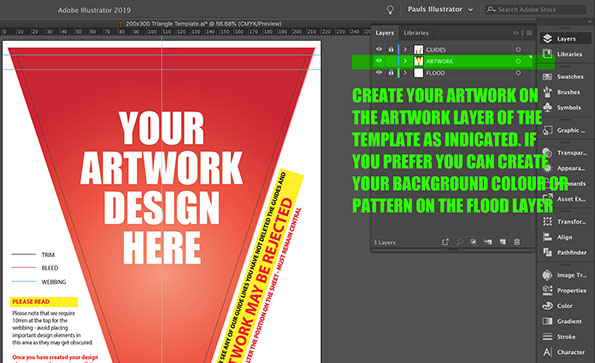Open the Transform panel
595x363 pixels.
click(x=564, y=222)
